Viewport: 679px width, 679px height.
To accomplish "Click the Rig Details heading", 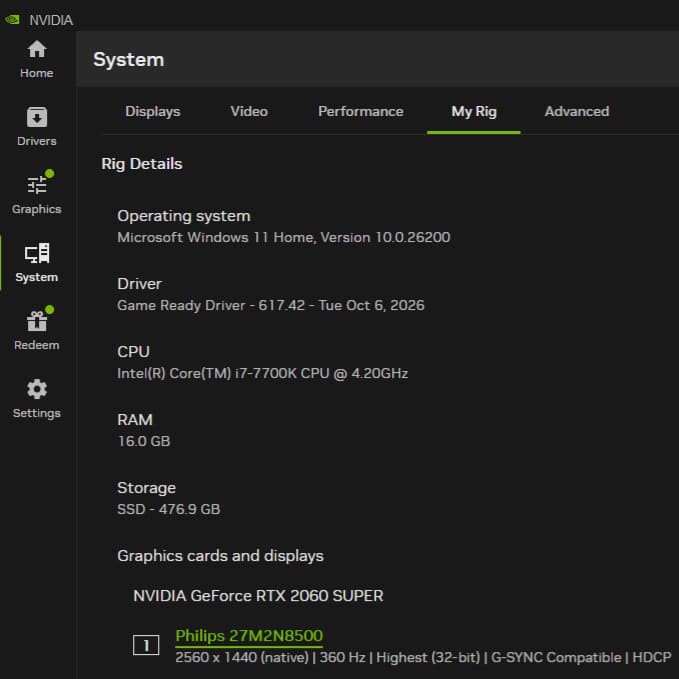I will pyautogui.click(x=142, y=164).
